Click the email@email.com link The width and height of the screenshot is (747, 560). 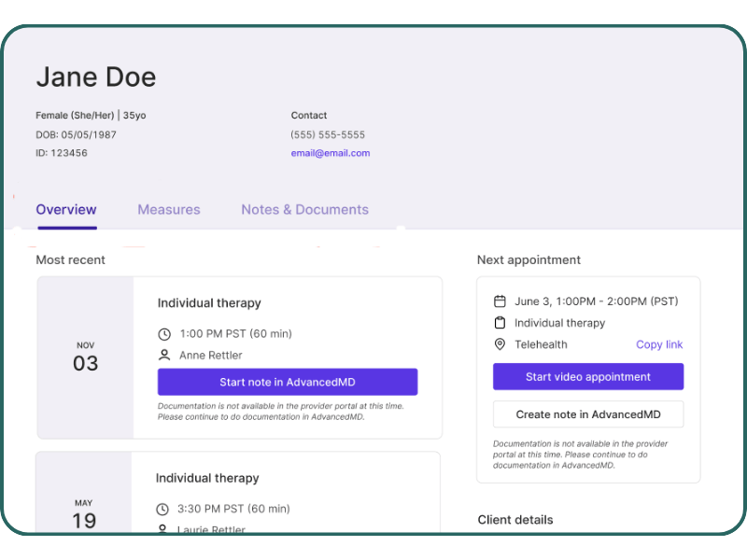[x=331, y=153]
